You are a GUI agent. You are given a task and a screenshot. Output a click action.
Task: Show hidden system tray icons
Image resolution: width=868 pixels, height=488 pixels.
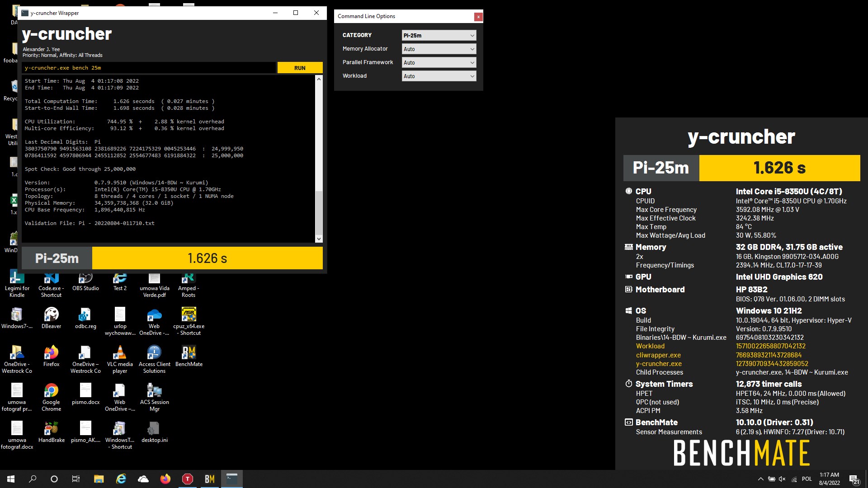(760, 479)
